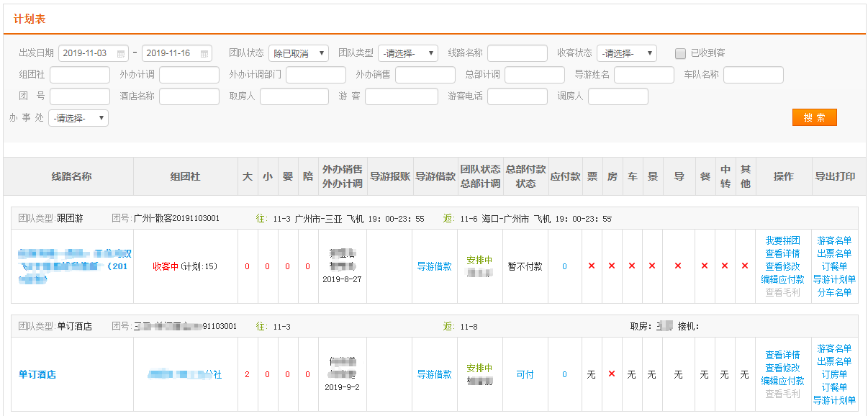Open 订房单 for the 单订酒店 row
868x416 pixels.
click(833, 374)
